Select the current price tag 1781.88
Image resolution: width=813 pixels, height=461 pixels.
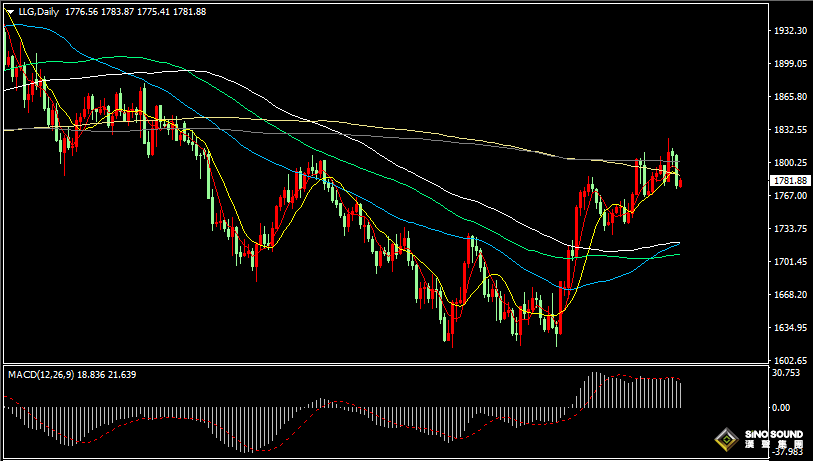pos(790,180)
